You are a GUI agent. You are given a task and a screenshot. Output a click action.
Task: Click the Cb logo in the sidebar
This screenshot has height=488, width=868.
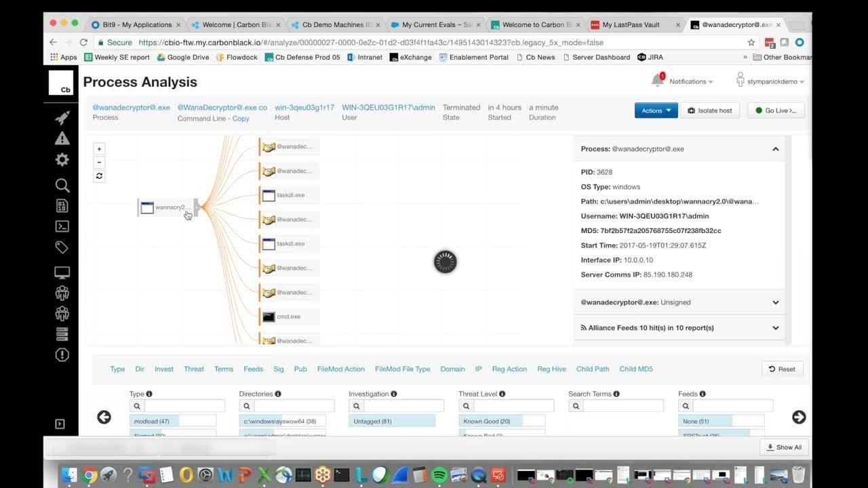click(x=61, y=83)
